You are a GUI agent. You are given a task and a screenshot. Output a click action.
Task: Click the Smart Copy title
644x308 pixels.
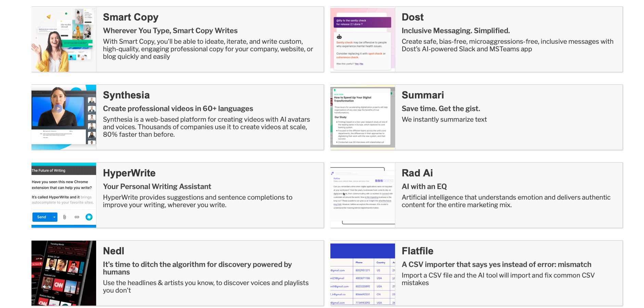(131, 17)
